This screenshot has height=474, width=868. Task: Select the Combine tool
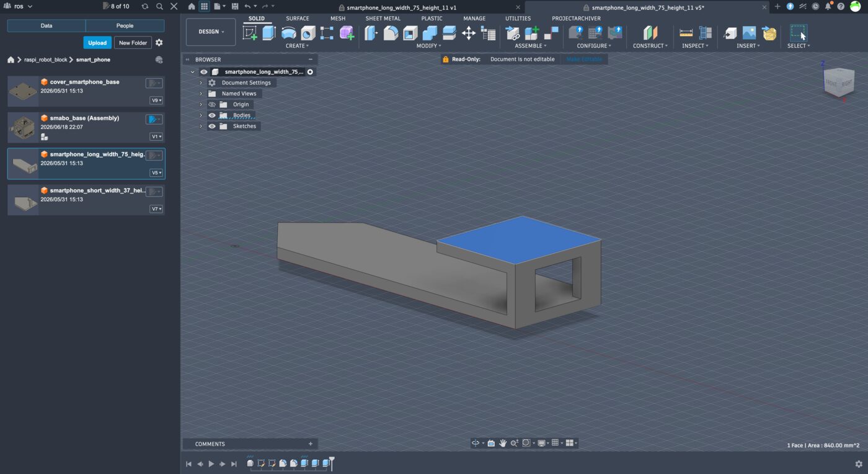[430, 33]
